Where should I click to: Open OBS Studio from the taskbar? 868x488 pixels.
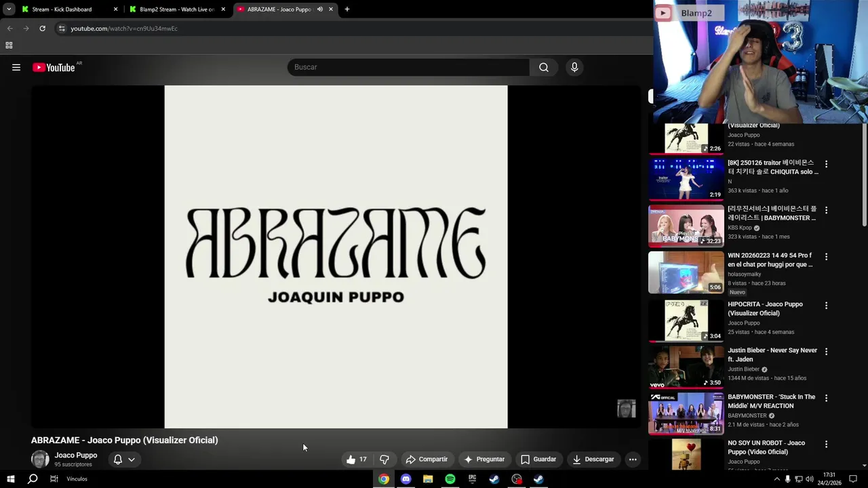(517, 479)
